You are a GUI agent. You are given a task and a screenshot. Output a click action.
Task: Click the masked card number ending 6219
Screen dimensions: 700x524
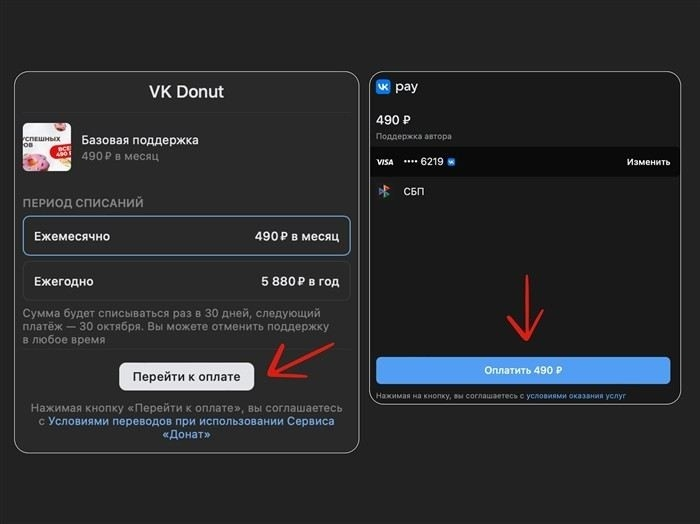[423, 161]
